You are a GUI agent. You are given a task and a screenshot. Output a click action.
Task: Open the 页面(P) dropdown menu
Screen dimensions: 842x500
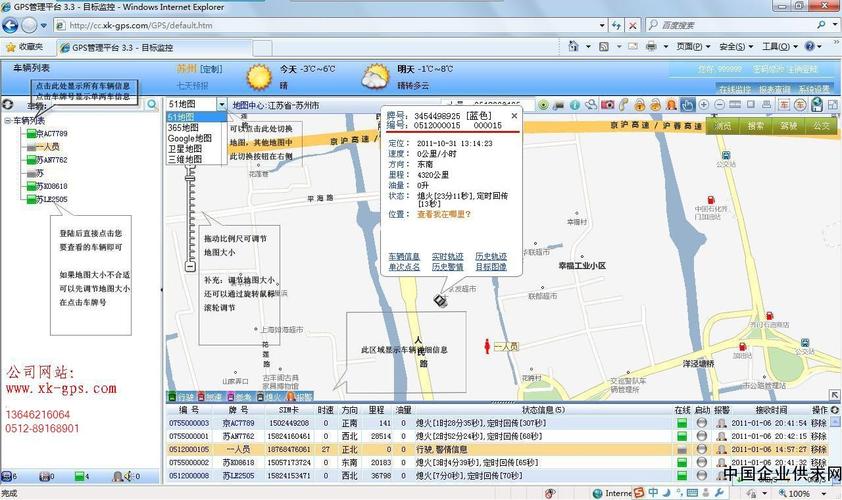(693, 47)
